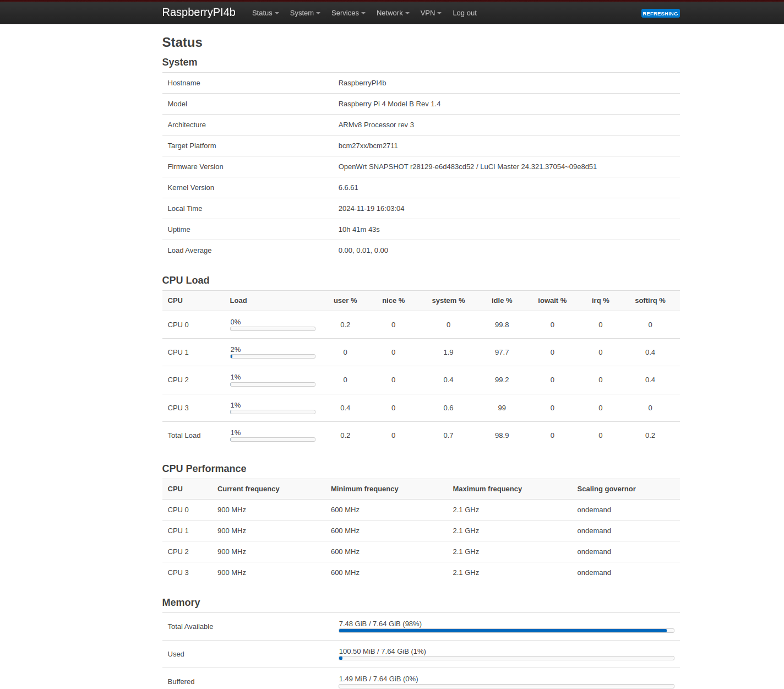Open the Status dropdown menu
This screenshot has height=689, width=784.
[265, 13]
